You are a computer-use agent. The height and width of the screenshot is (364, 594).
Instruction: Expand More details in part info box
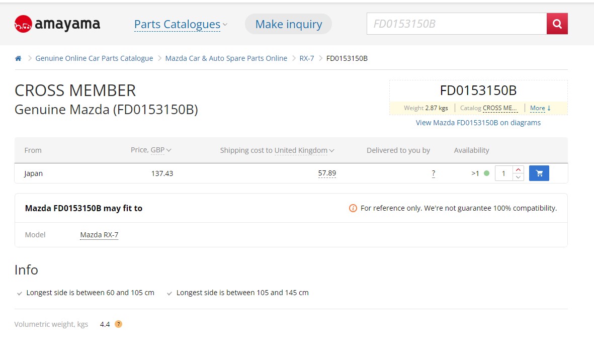tap(540, 108)
